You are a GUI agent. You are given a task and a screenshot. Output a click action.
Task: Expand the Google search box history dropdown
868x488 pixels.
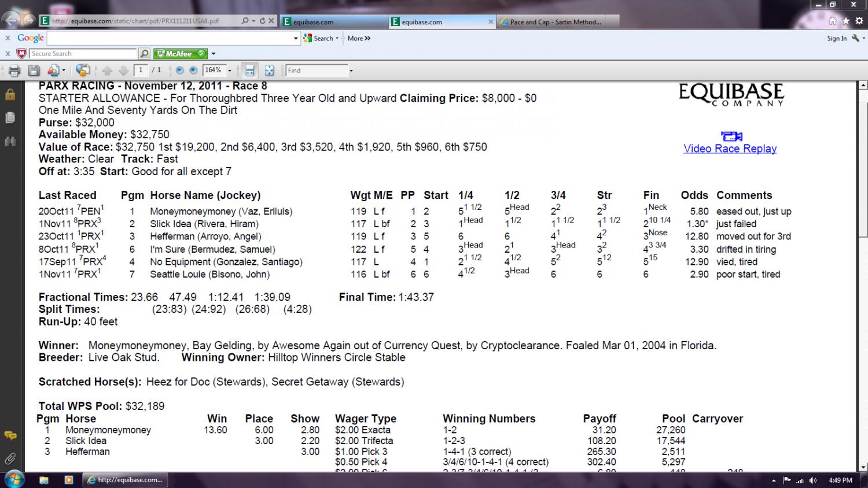[x=296, y=39]
